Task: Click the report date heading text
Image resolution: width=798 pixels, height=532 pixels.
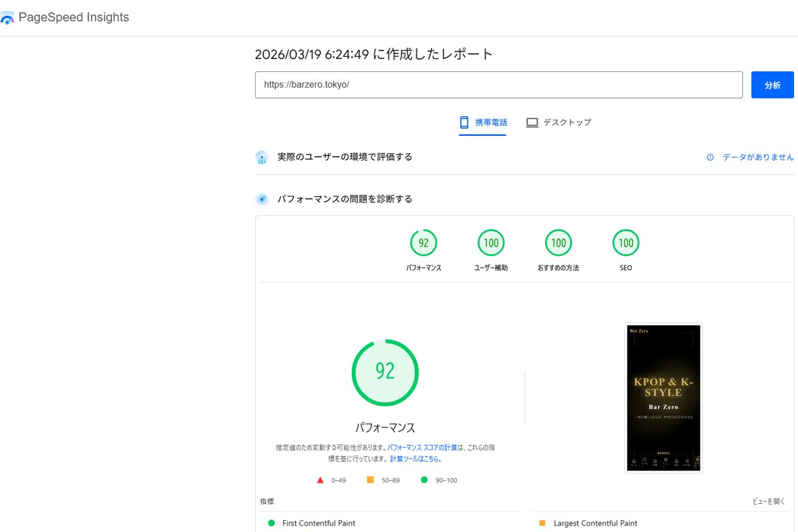Action: (x=374, y=54)
